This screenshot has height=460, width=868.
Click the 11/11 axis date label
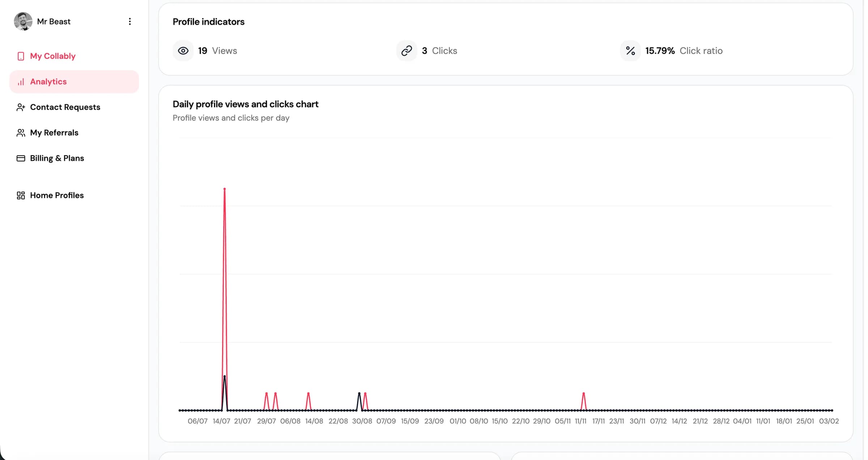(x=580, y=421)
